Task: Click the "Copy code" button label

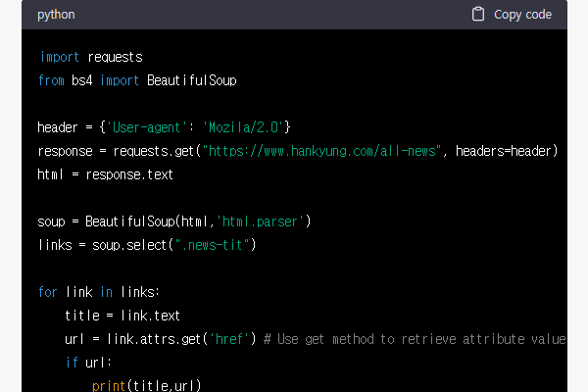Action: point(522,15)
